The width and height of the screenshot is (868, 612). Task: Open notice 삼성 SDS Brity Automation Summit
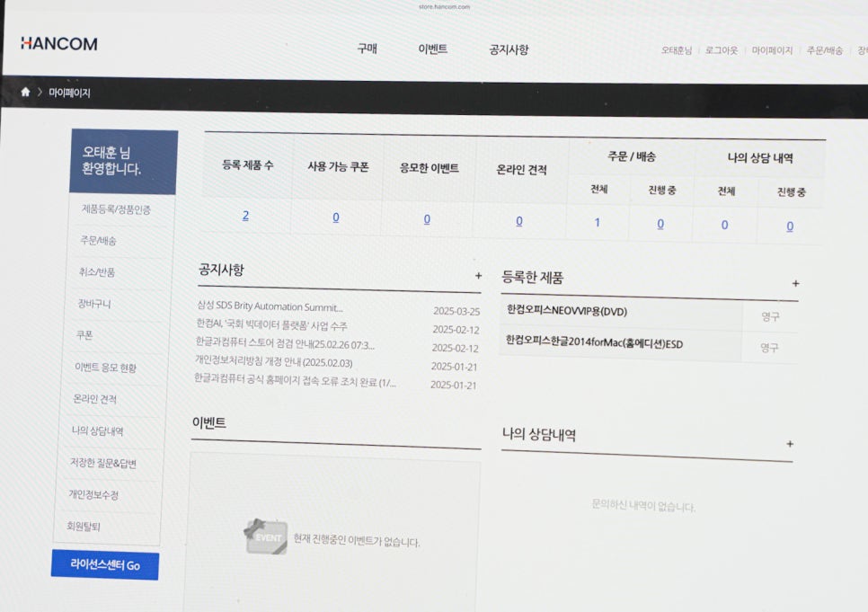pyautogui.click(x=270, y=306)
